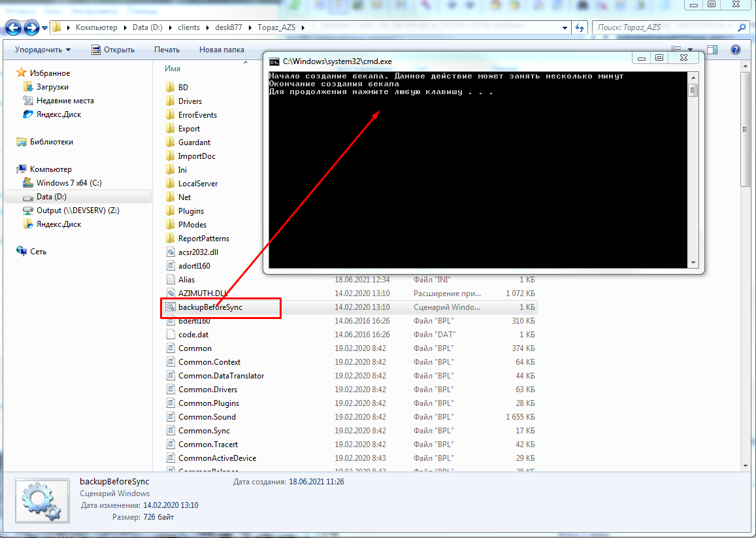Open Windows 7 x64 (C:) drive
756x538 pixels.
pyautogui.click(x=69, y=183)
